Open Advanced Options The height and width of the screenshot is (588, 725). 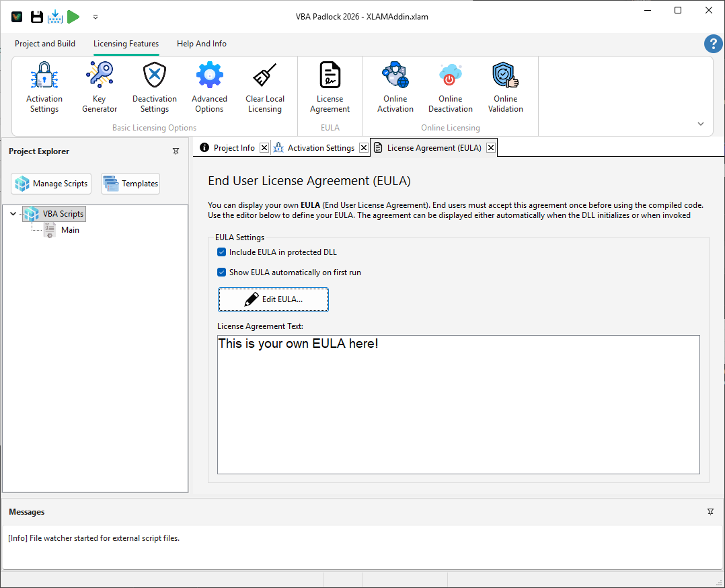tap(209, 86)
